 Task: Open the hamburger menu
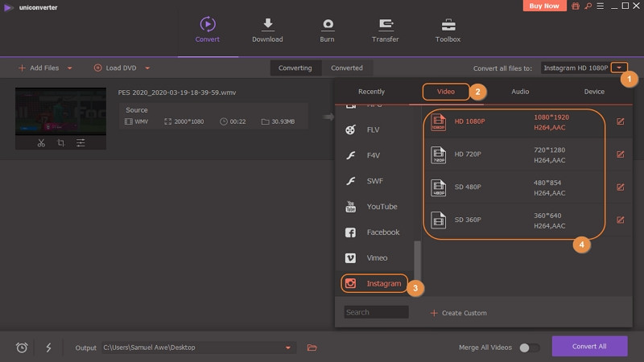[x=601, y=6]
